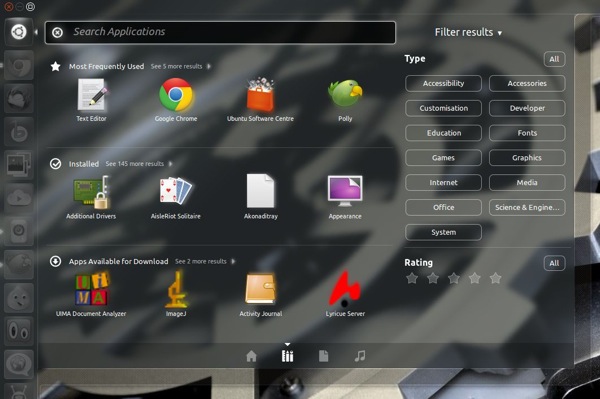Click All button next to Type
This screenshot has height=399, width=600.
pyautogui.click(x=554, y=59)
